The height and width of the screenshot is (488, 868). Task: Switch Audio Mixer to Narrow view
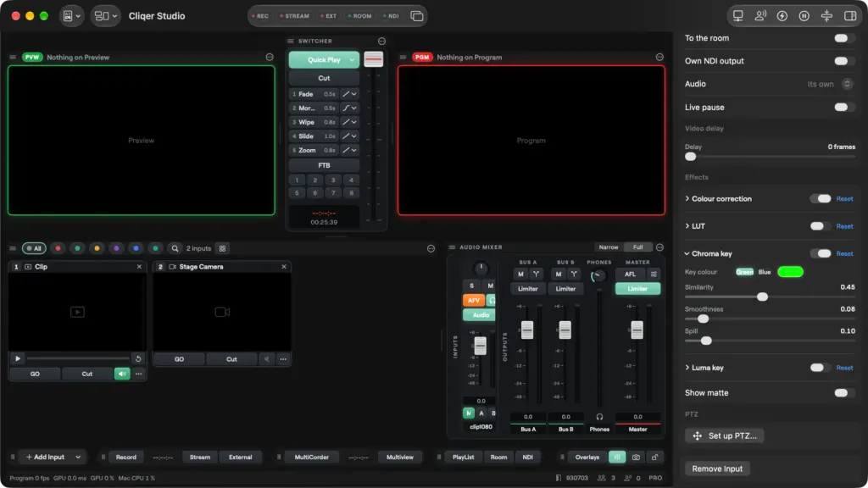point(609,247)
